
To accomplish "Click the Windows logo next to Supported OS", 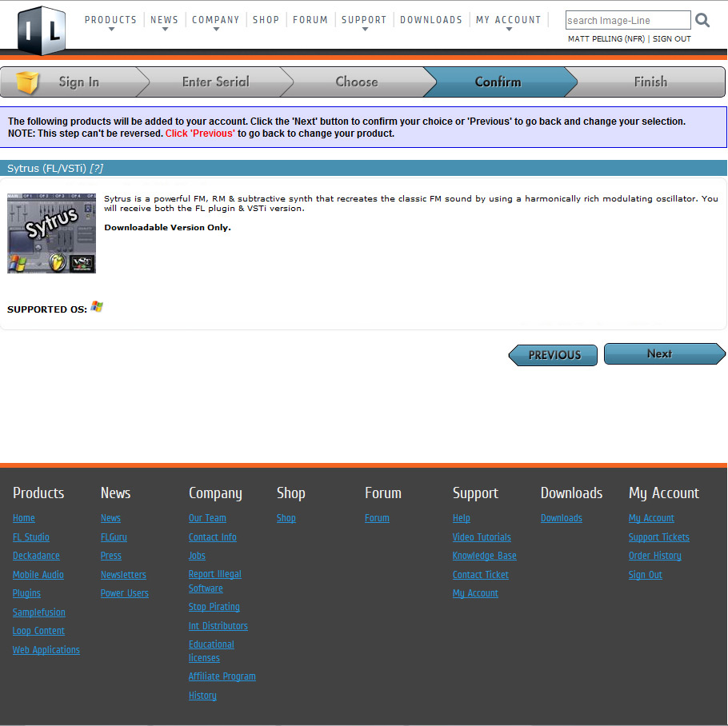I will (97, 307).
